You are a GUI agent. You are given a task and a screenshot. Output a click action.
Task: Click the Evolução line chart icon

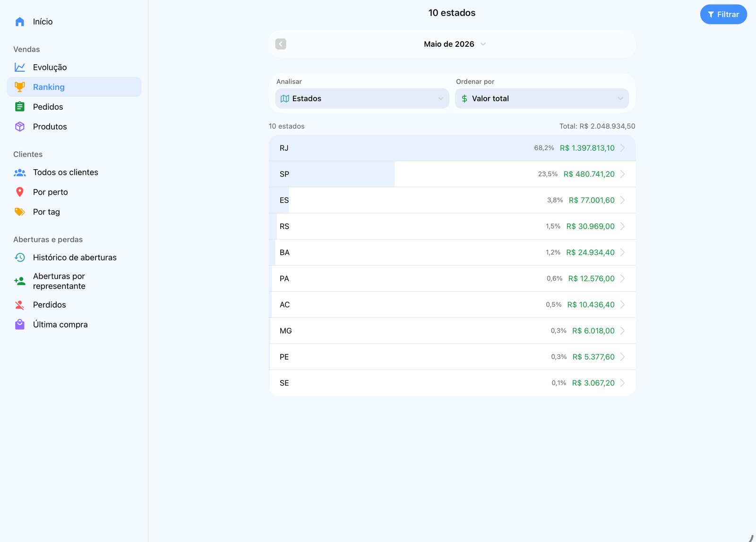point(20,67)
